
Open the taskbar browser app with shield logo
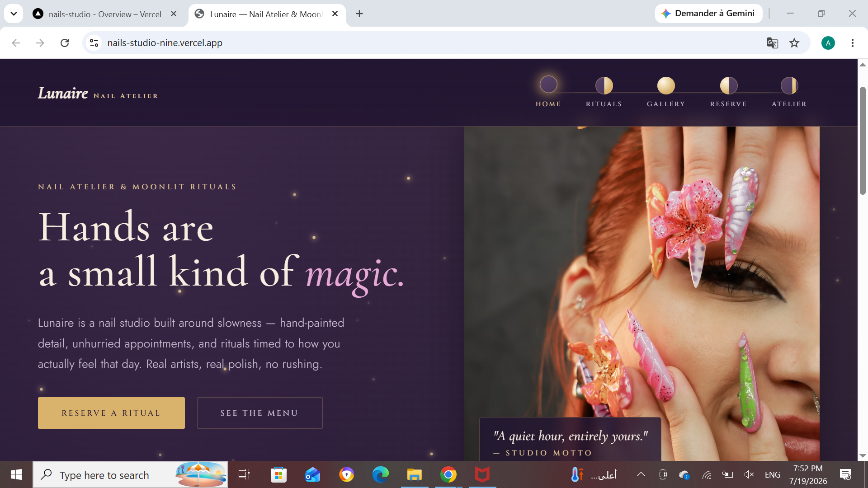tap(346, 474)
